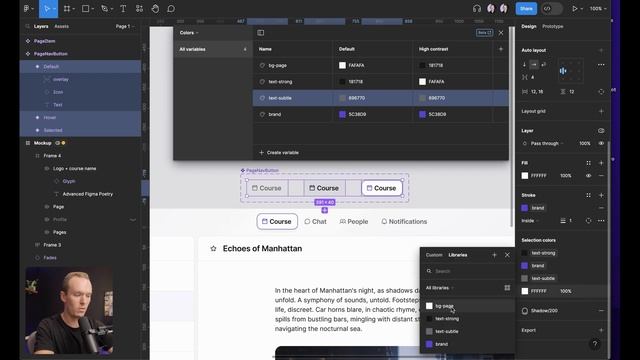Set auto layout direction to vertical
The image size is (640, 360).
point(524,64)
